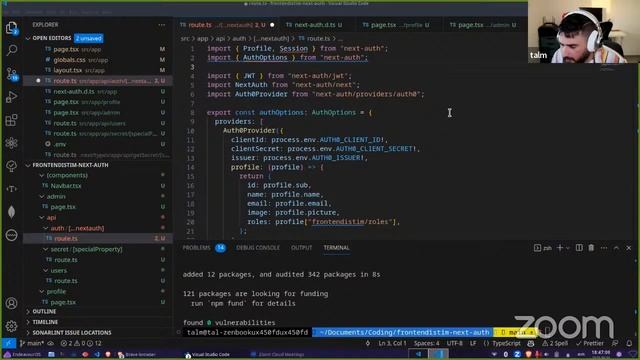Open layout.tsx in Open Editors
The height and width of the screenshot is (360, 640).
(97, 70)
